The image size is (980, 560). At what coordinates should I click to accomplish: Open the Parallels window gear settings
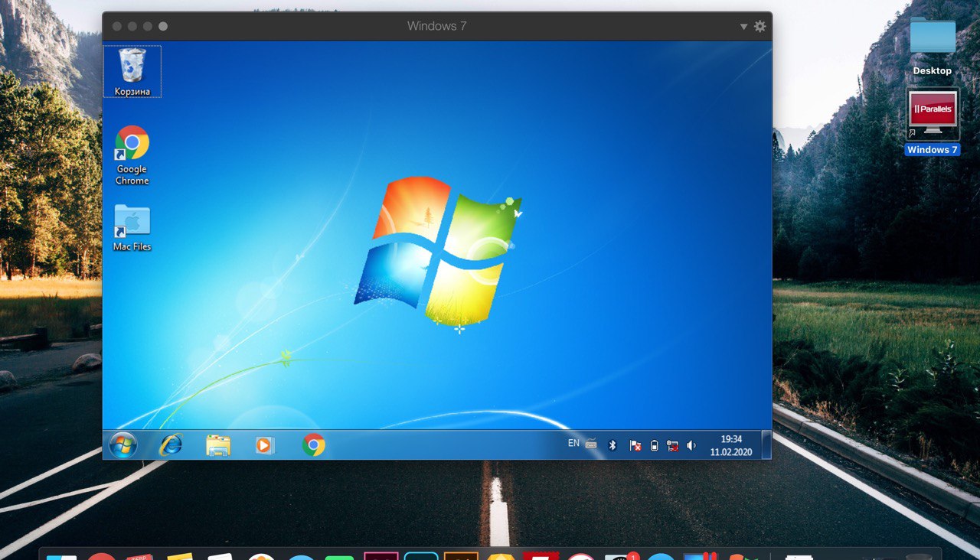pyautogui.click(x=759, y=26)
